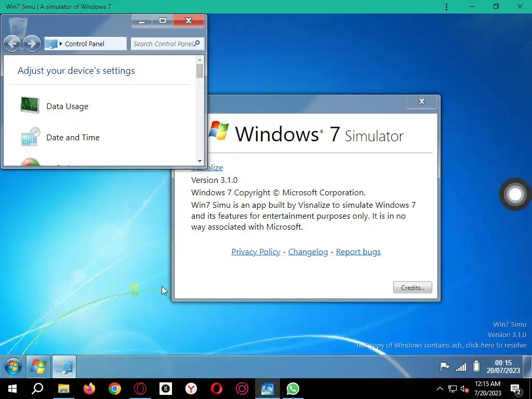This screenshot has width=532, height=399.
Task: Launch Yandex browser from the taskbar
Action: click(x=191, y=389)
